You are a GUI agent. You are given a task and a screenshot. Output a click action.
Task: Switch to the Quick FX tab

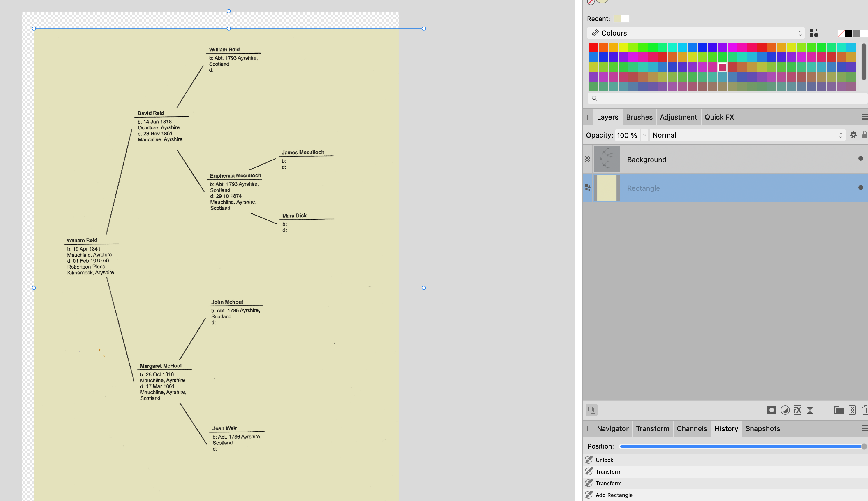pos(719,117)
